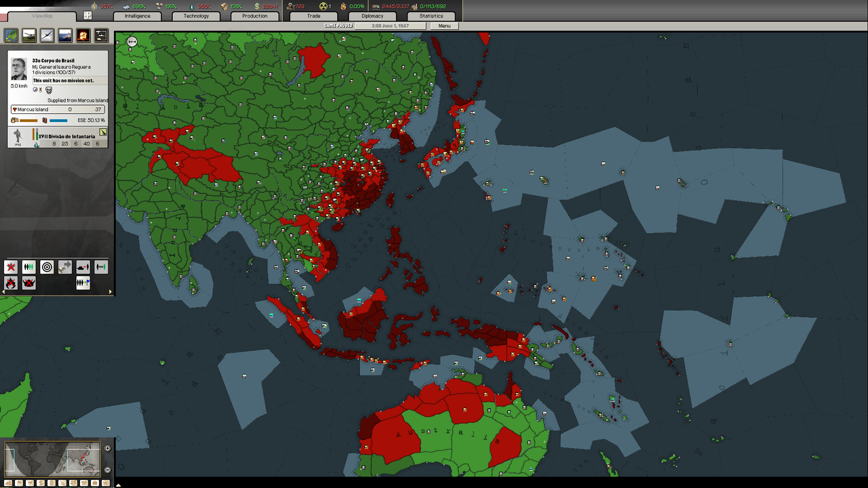The height and width of the screenshot is (488, 868).
Task: Click the crossed-out flame icon
Action: coord(11,283)
